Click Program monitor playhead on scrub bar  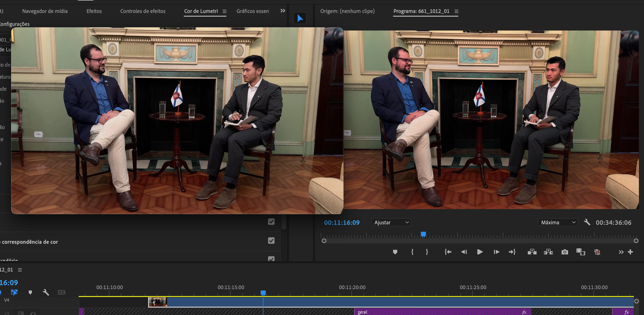[x=423, y=234]
